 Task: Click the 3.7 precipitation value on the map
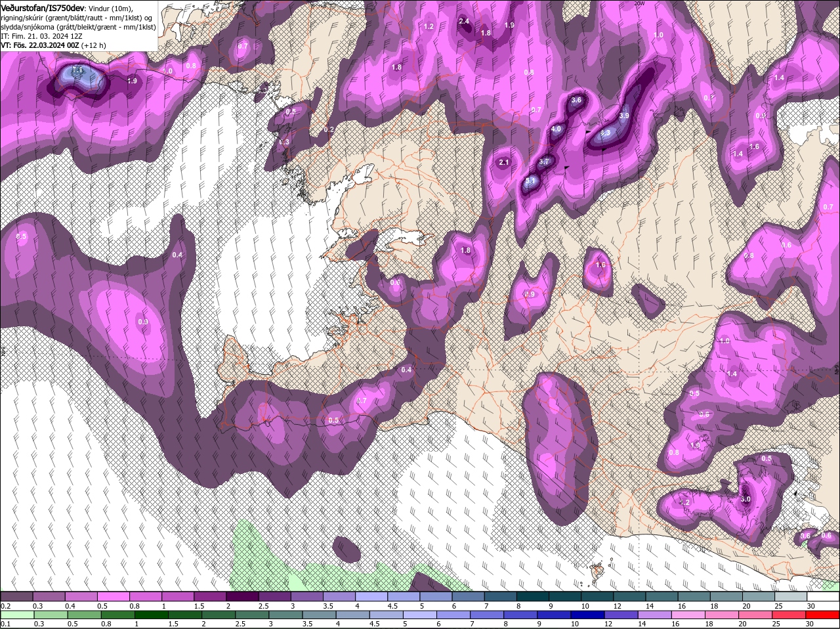[544, 162]
